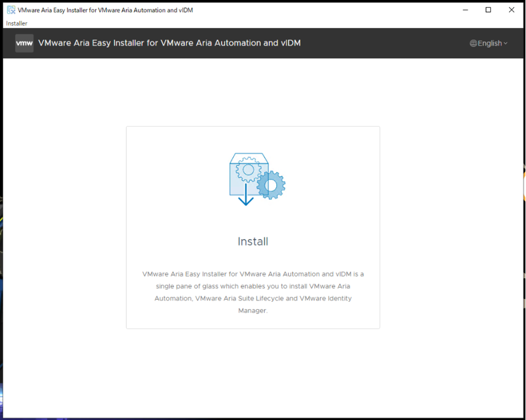Viewport: 526px width, 420px height.
Task: Click the Install heading on the card
Action: 253,242
